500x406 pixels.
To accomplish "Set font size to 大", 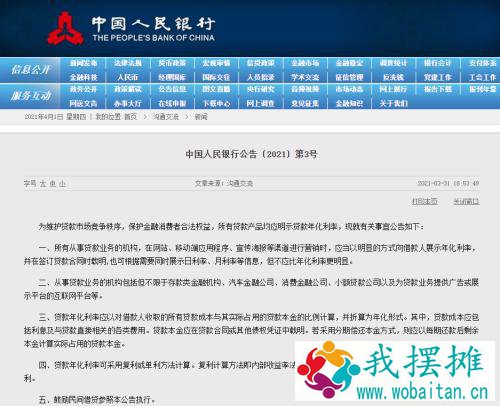I will [43, 184].
